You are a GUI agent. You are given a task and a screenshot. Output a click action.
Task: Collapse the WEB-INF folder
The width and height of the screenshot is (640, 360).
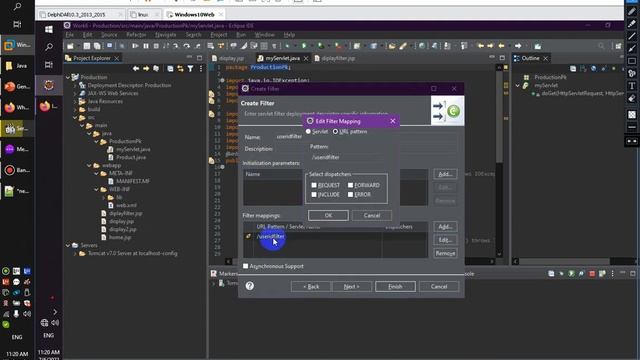coord(97,189)
